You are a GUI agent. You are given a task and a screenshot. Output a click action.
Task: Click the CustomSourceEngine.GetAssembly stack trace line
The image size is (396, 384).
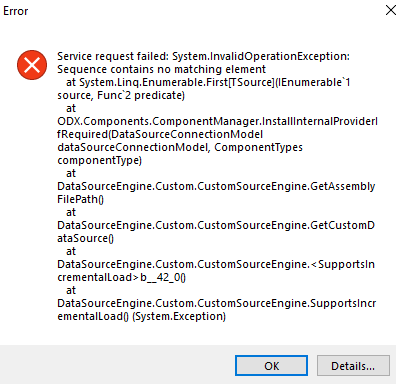pos(216,186)
